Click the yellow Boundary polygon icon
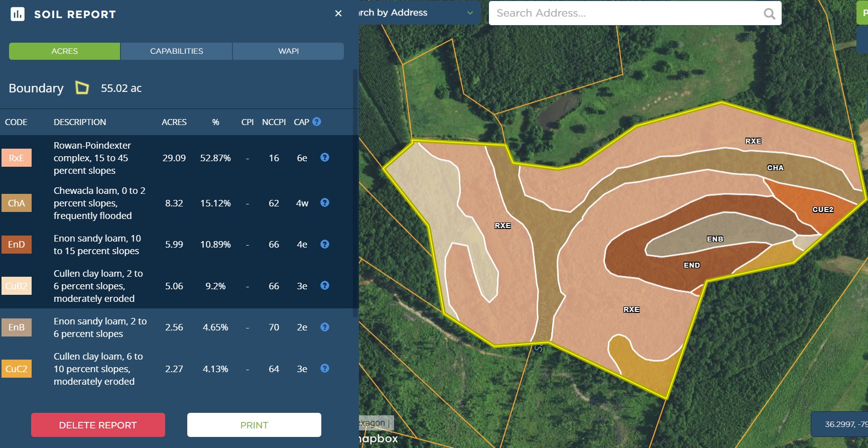 point(82,88)
